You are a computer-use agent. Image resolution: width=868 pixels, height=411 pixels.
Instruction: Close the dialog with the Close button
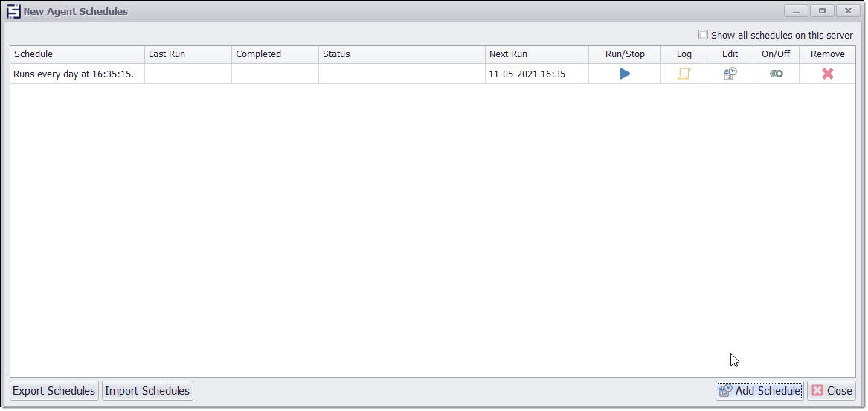[832, 391]
